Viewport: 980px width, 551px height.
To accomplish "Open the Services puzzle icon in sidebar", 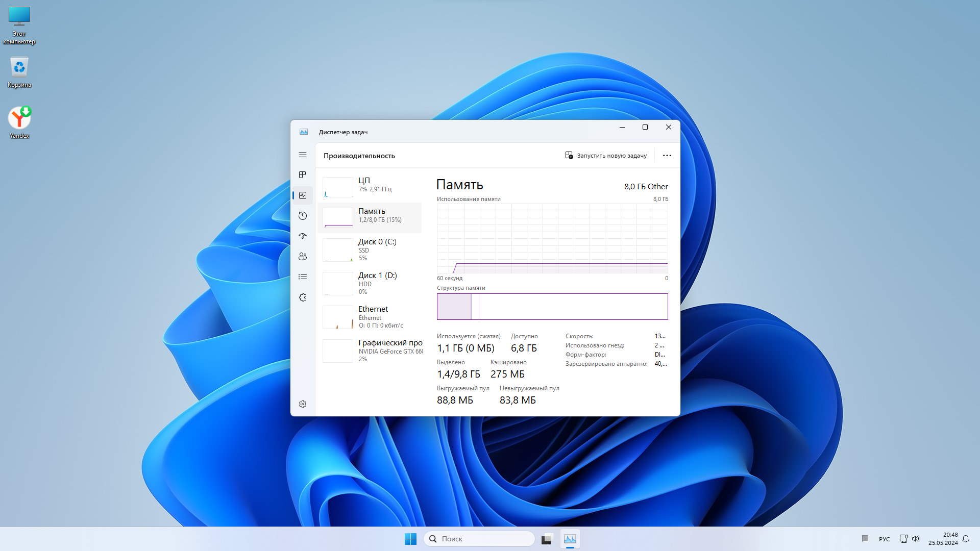I will (x=303, y=297).
